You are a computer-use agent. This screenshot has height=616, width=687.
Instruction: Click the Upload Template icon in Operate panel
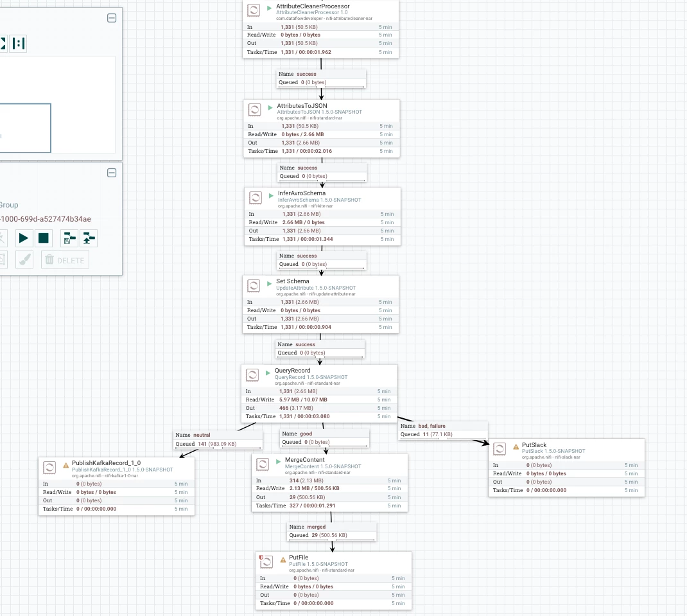tap(89, 238)
